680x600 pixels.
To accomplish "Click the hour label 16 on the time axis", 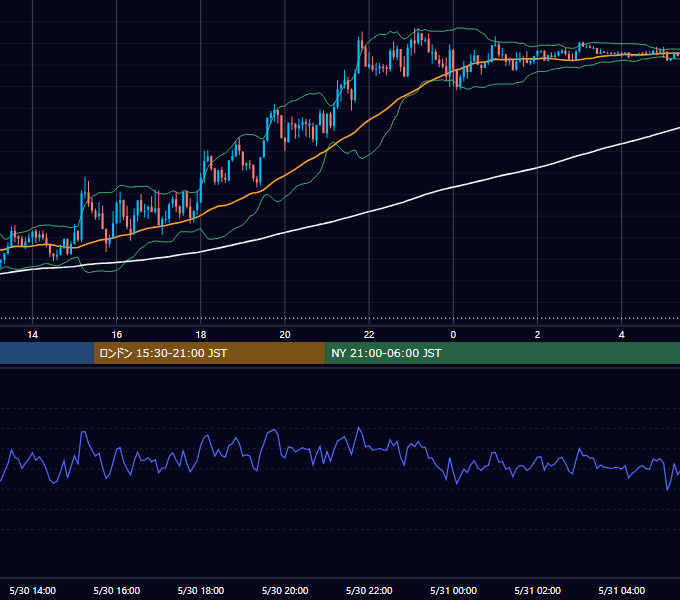I will [x=117, y=335].
